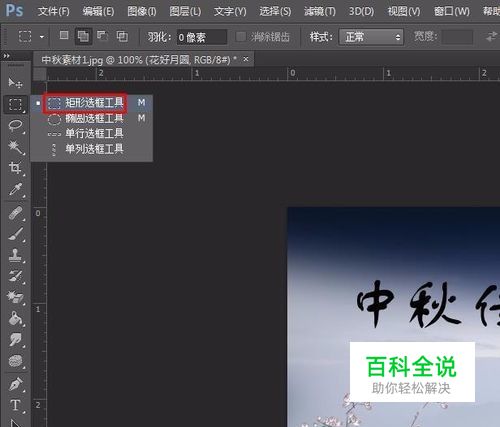Image resolution: width=500 pixels, height=427 pixels.
Task: Select the Crop tool
Action: tap(15, 168)
